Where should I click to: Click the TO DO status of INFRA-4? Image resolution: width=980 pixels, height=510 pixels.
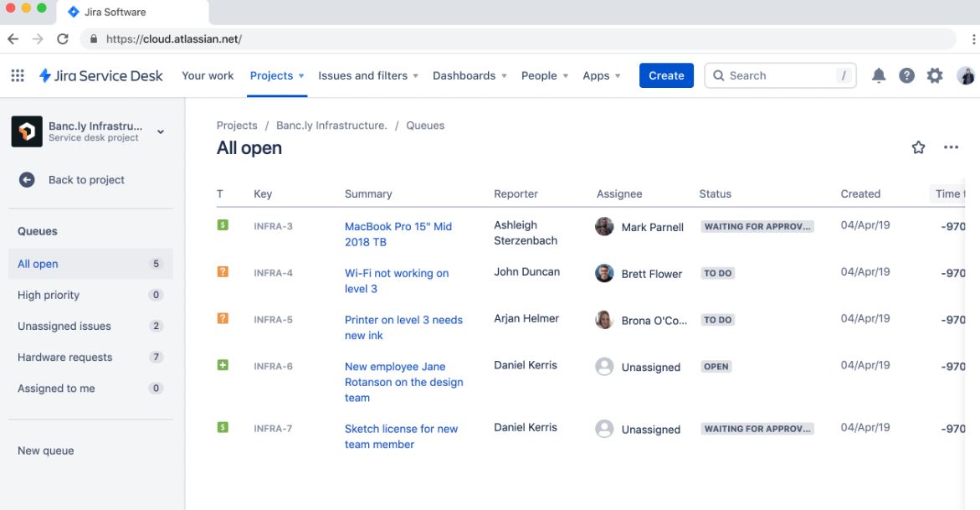[717, 274]
